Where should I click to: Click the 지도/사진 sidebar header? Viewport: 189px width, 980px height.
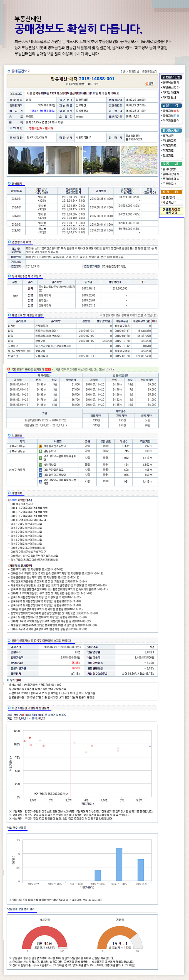171,130
